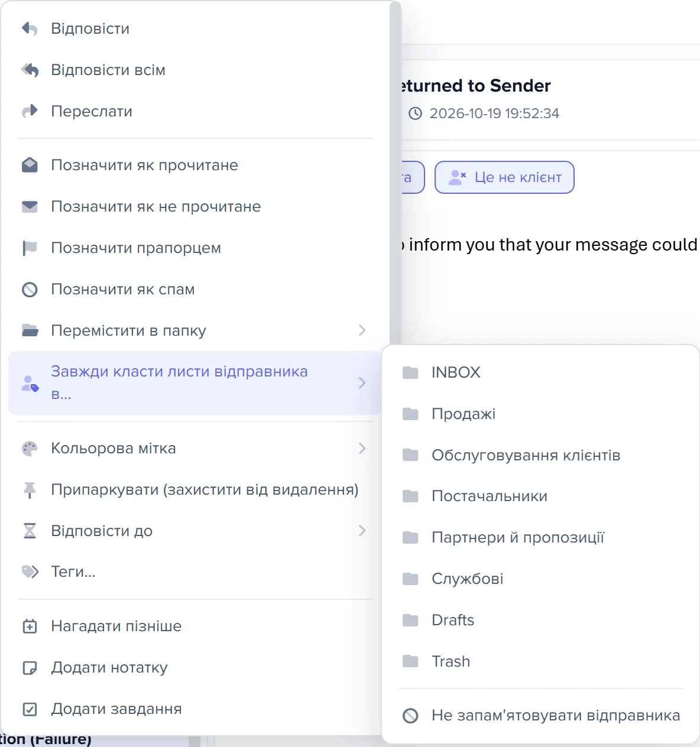Select Припаркувати (захистити від видалення)
Image resolution: width=700 pixels, height=747 pixels.
195,489
